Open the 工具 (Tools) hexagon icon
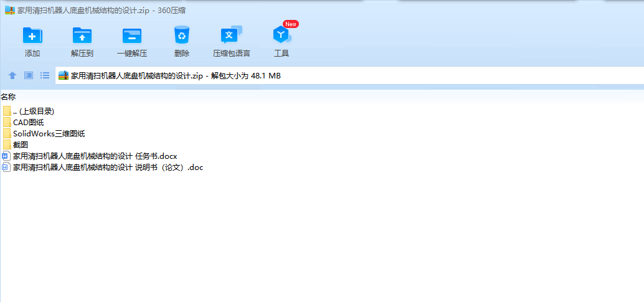644x302 pixels. [x=282, y=35]
